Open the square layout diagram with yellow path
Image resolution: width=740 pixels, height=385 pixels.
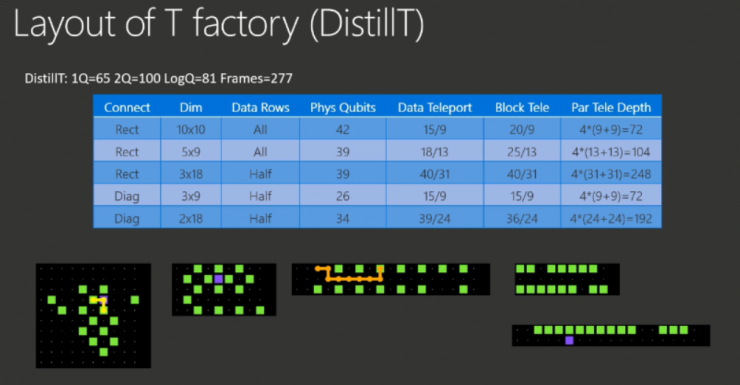(x=93, y=316)
